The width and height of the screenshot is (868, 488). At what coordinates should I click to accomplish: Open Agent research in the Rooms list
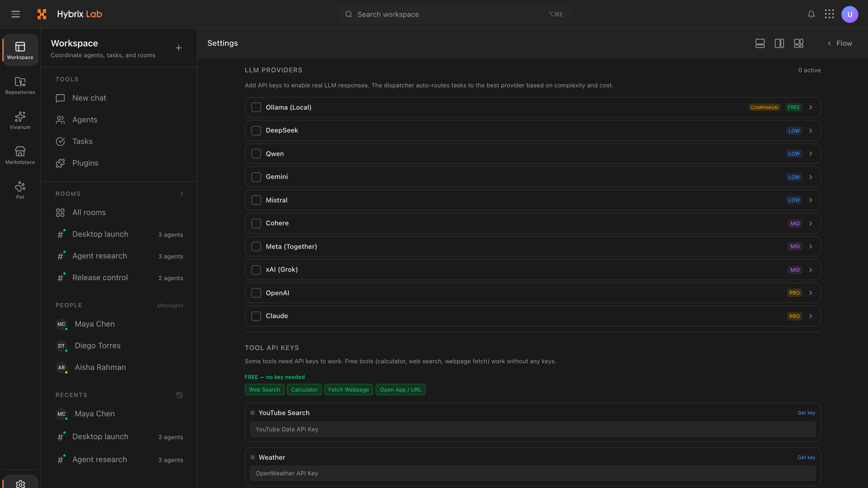tap(119, 256)
